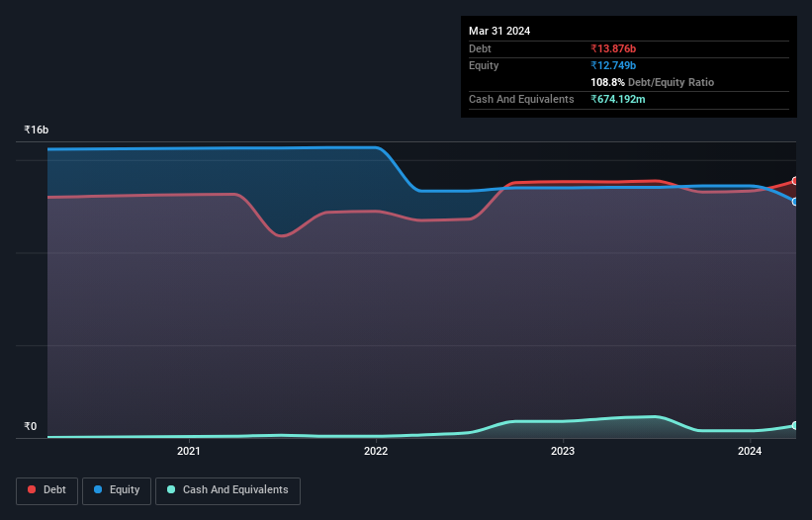Click the Mar 31 2024 tooltip date
The image size is (812, 520).
[499, 31]
